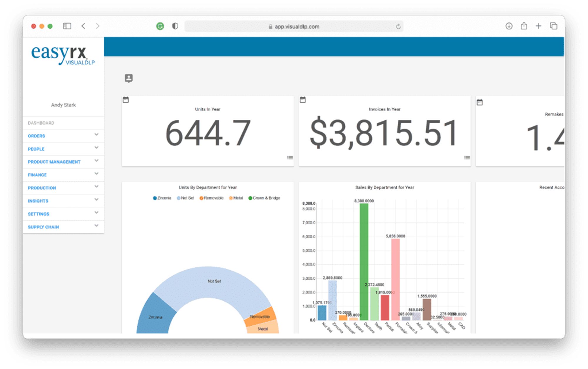Toggle the Safari sidebar icon

coord(67,26)
